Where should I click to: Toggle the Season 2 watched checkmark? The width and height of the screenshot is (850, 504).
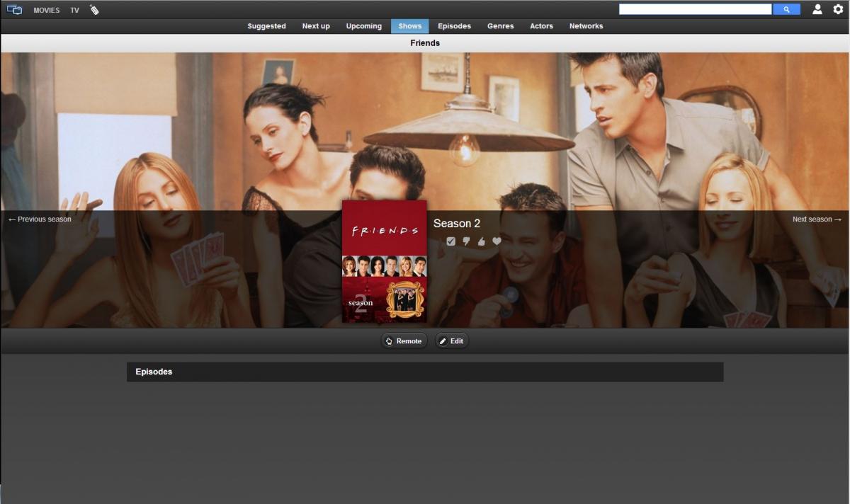coord(451,241)
